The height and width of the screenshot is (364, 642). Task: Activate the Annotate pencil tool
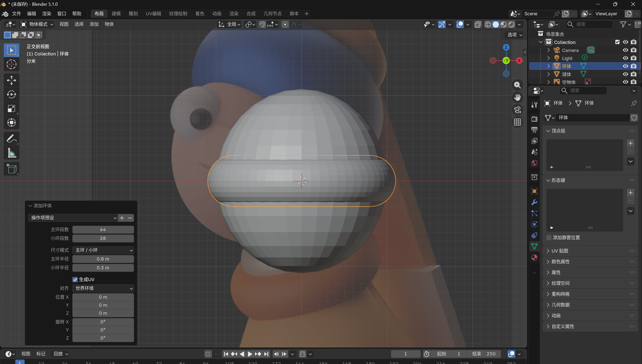tap(11, 139)
